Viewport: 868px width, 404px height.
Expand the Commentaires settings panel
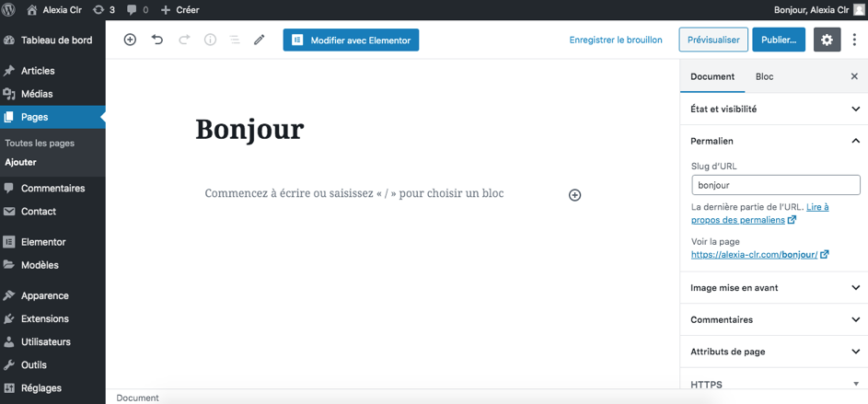pos(774,320)
